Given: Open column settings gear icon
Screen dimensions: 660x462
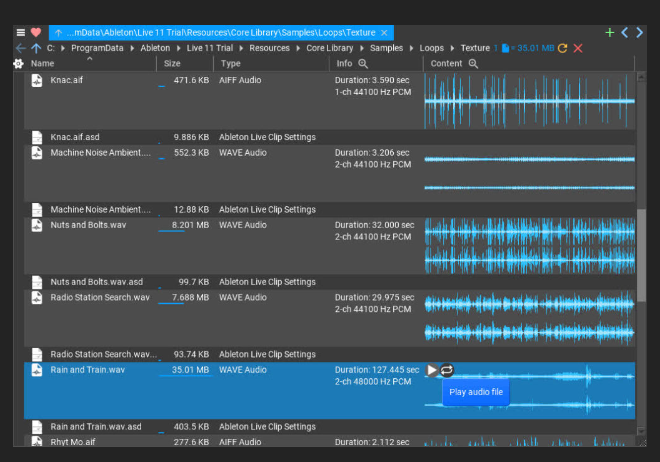Looking at the screenshot, I should tap(17, 64).
